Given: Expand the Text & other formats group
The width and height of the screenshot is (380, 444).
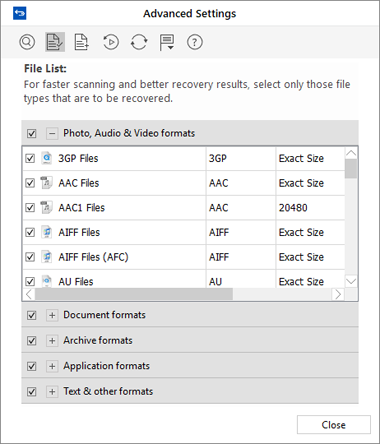Looking at the screenshot, I should 52,391.
